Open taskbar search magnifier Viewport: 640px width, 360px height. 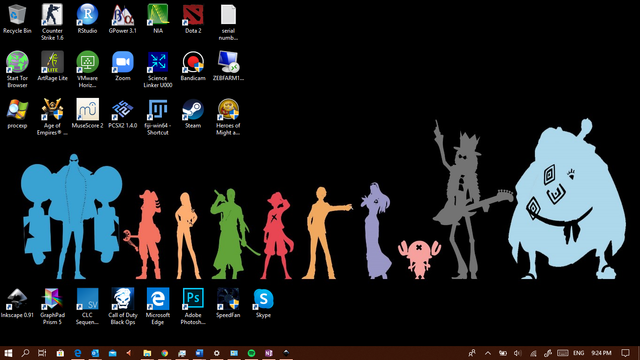click(x=25, y=353)
